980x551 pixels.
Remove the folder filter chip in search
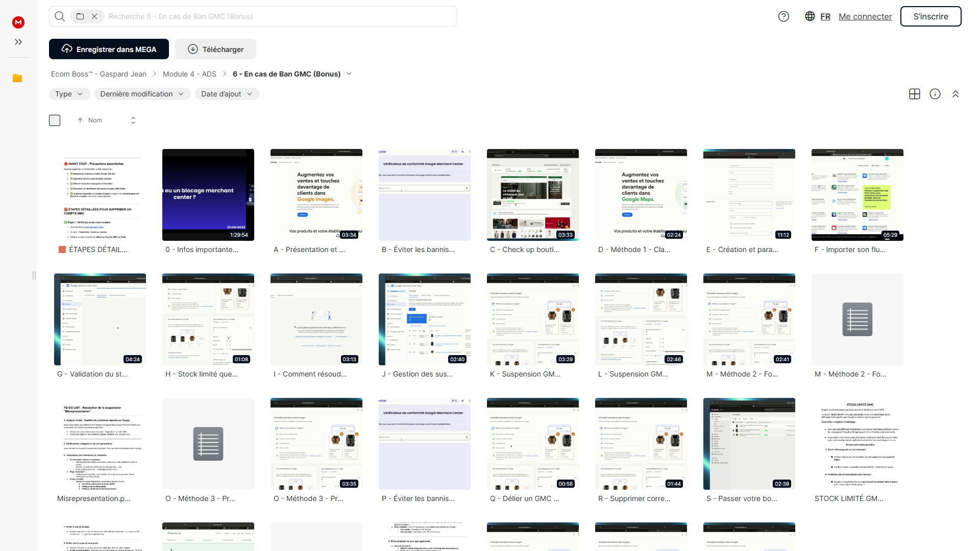tap(94, 16)
